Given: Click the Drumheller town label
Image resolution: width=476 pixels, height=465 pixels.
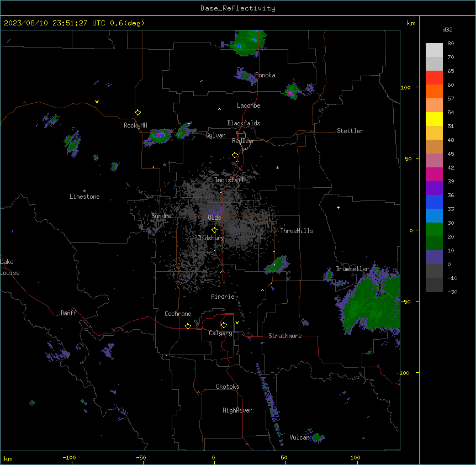Looking at the screenshot, I should click(x=352, y=269).
